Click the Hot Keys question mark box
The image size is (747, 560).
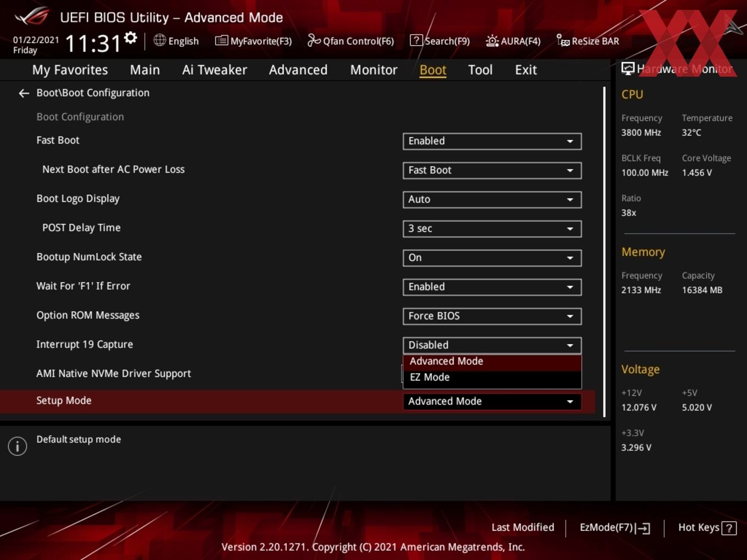729,528
